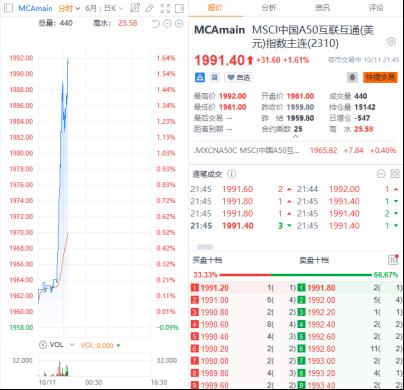Click the depth chart icon near 卖盘十档
The width and height of the screenshot is (404, 390).
click(393, 260)
